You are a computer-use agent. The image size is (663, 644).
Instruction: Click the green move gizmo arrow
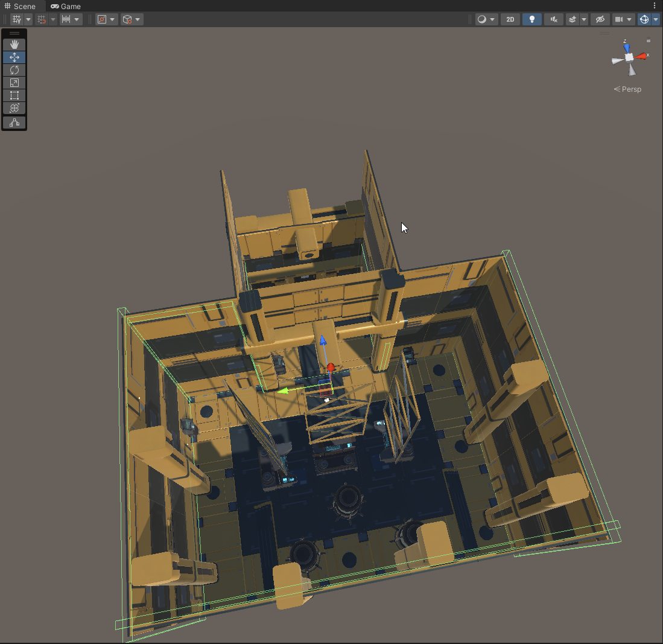tap(282, 391)
